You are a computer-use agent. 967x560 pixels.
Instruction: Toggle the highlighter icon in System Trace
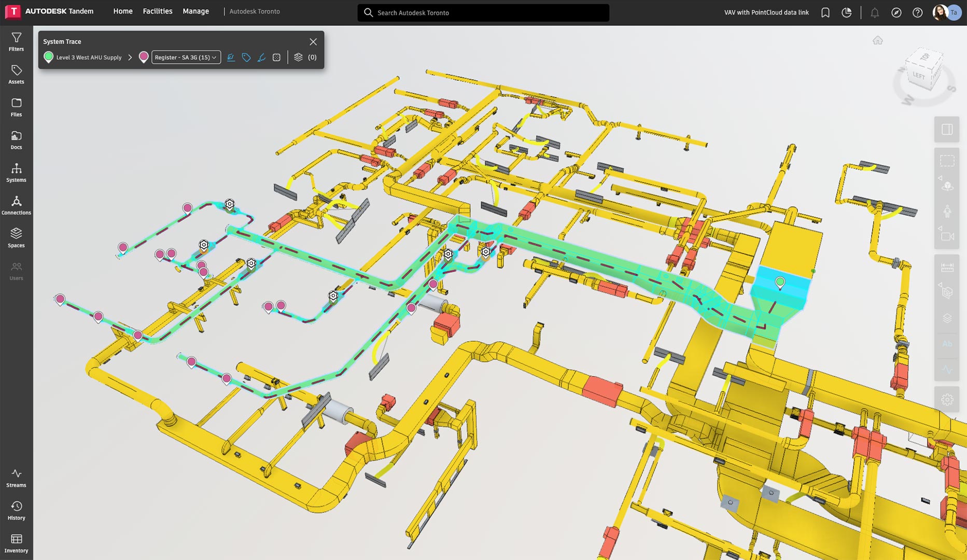[261, 58]
